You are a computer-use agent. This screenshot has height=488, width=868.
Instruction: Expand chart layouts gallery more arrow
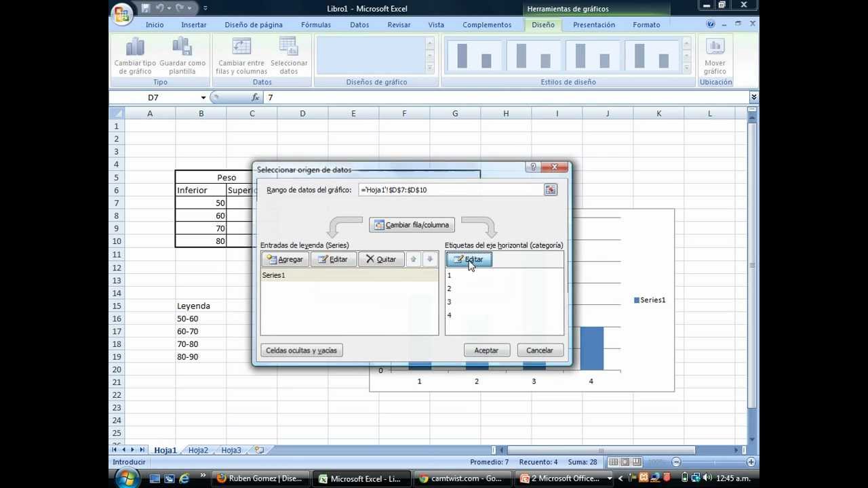pyautogui.click(x=429, y=68)
